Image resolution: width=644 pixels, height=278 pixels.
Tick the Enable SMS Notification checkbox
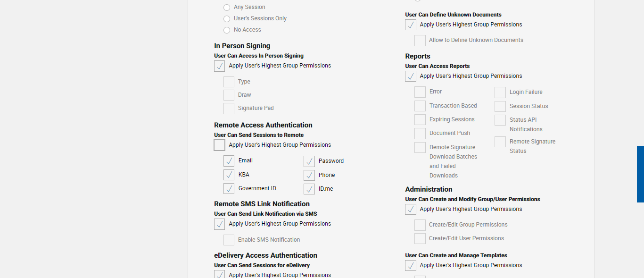(229, 240)
